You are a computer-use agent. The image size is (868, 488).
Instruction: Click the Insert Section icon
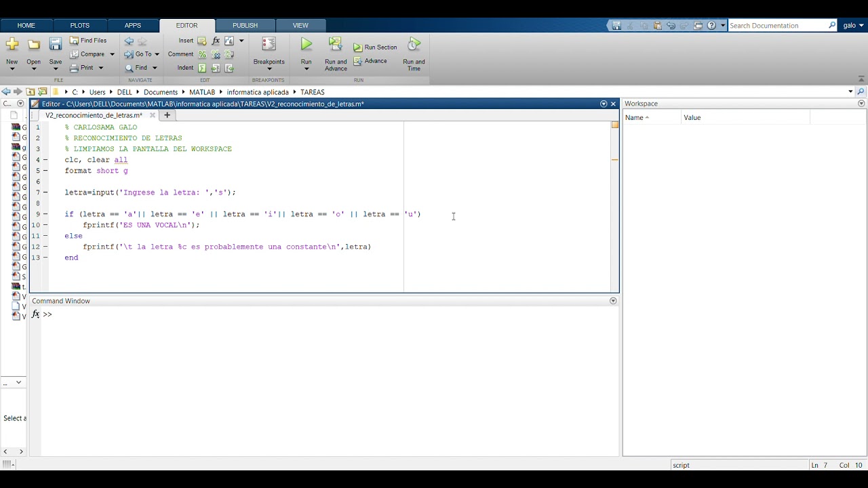(202, 41)
